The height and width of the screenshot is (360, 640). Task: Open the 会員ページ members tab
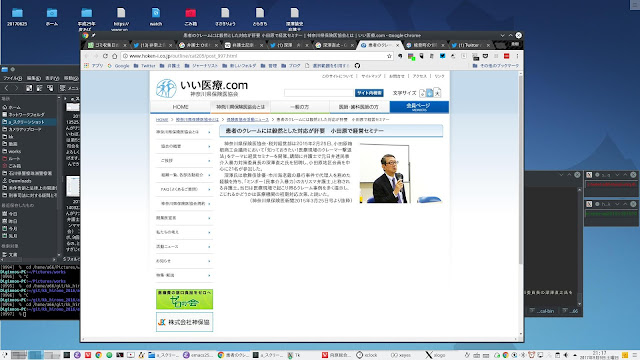click(419, 107)
